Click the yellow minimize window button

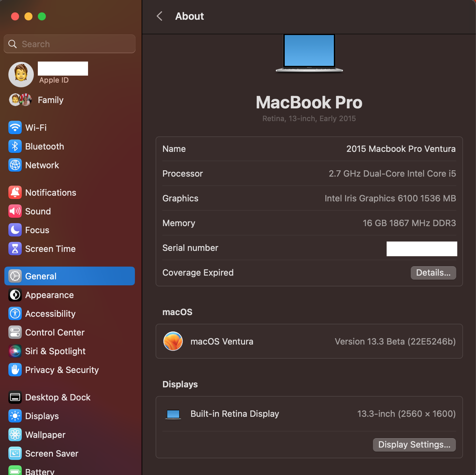tap(28, 16)
